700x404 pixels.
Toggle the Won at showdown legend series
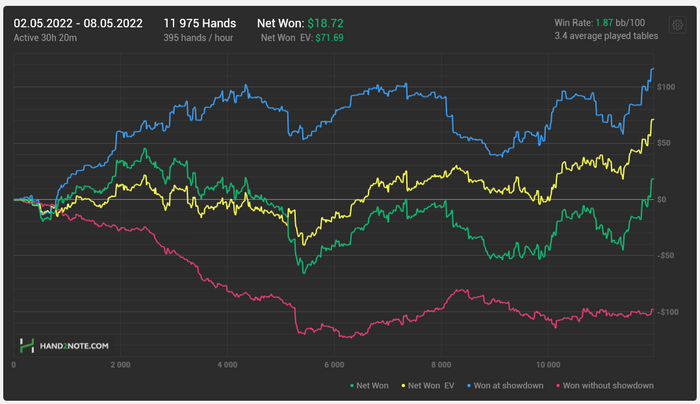[505, 385]
